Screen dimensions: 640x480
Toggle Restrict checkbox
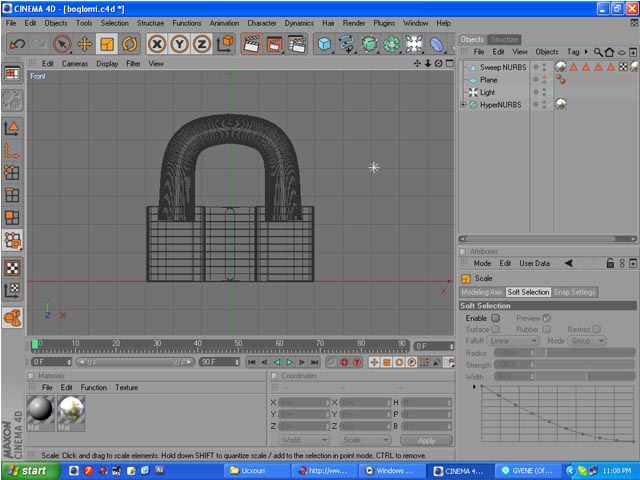coord(596,329)
